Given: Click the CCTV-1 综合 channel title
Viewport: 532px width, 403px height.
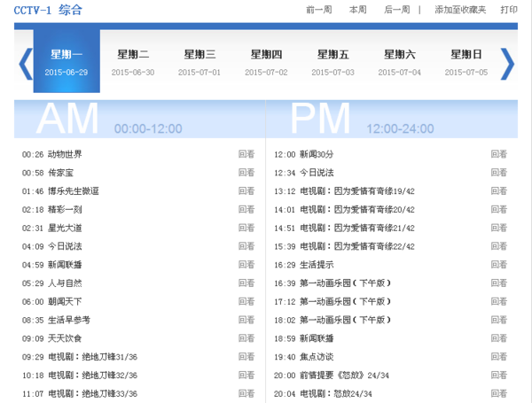Looking at the screenshot, I should click(48, 10).
